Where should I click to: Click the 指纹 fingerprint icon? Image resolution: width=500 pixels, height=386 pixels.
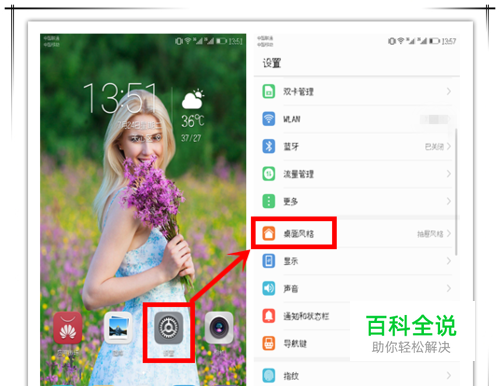coord(269,375)
